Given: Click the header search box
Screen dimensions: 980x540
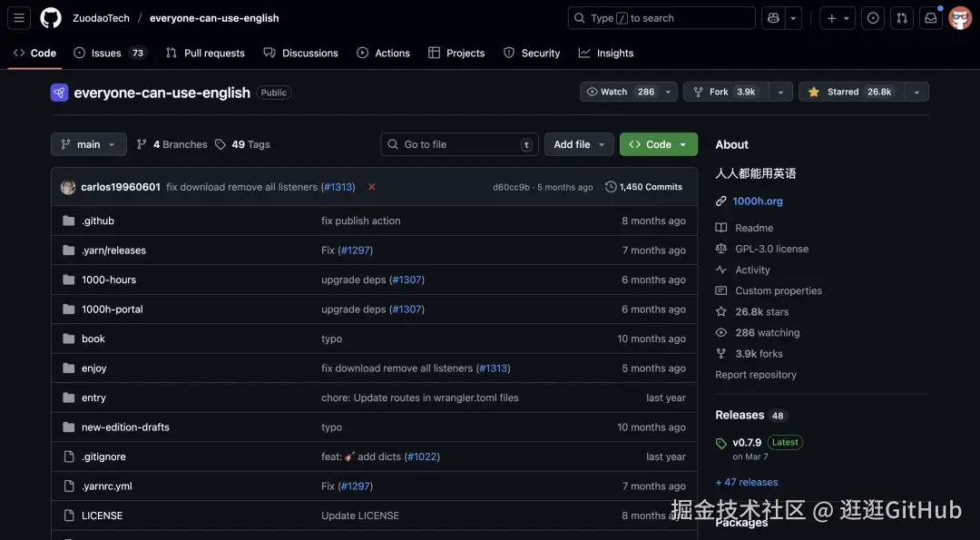Looking at the screenshot, I should point(661,18).
